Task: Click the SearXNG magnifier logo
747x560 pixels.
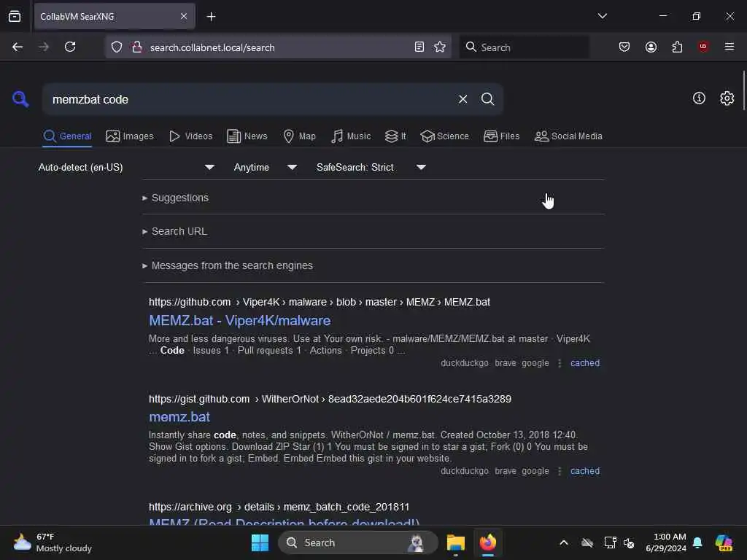Action: point(20,99)
